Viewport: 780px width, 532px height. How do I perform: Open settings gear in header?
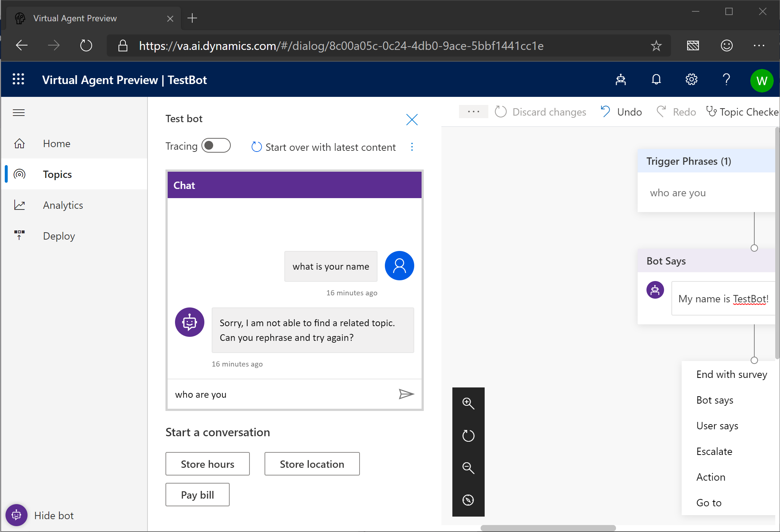(691, 80)
